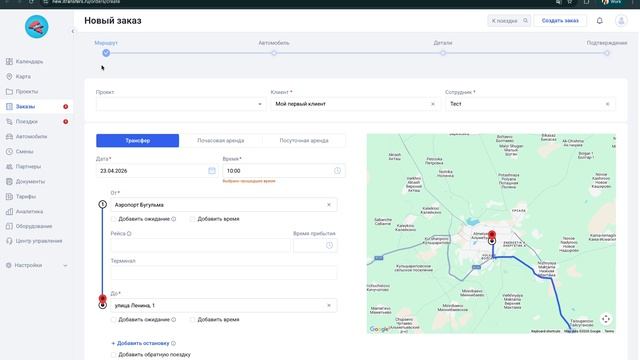640x360 pixels.
Task: Show info for Добавить ожидание under До
Action: 174,320
